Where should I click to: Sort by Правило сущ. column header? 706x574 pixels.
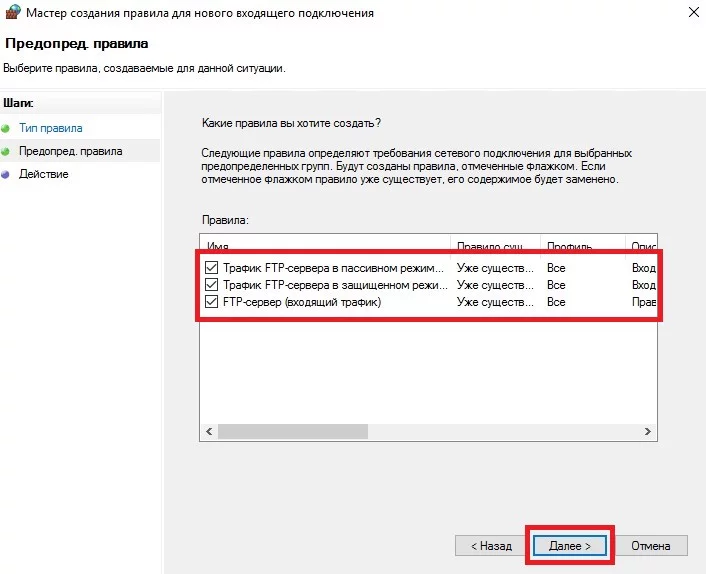[x=495, y=245]
